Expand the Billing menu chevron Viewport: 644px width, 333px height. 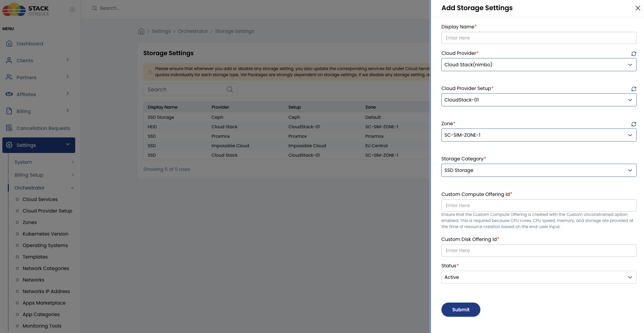click(x=68, y=111)
